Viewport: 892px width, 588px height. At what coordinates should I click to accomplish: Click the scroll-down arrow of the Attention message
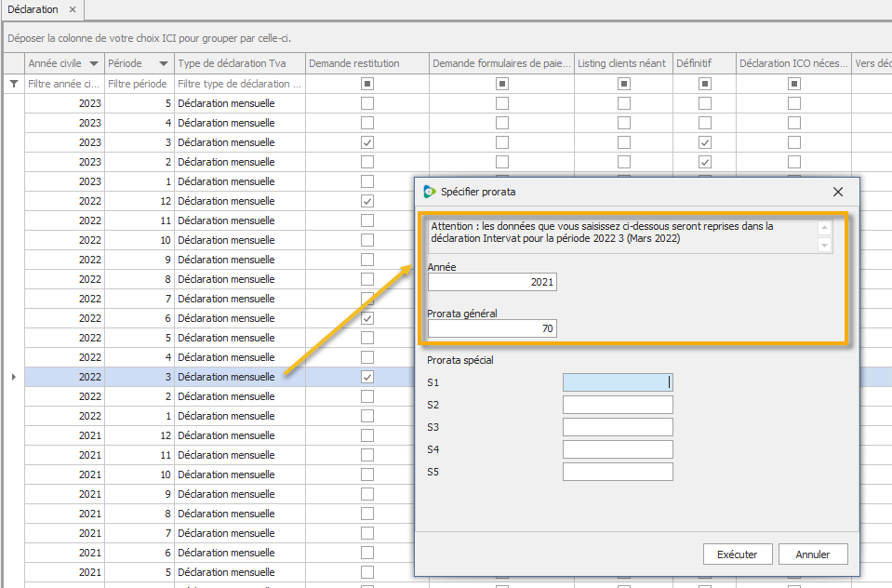[x=824, y=246]
